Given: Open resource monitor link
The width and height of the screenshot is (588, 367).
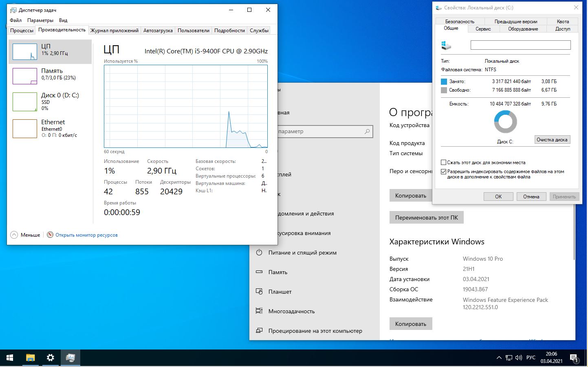Looking at the screenshot, I should 86,235.
